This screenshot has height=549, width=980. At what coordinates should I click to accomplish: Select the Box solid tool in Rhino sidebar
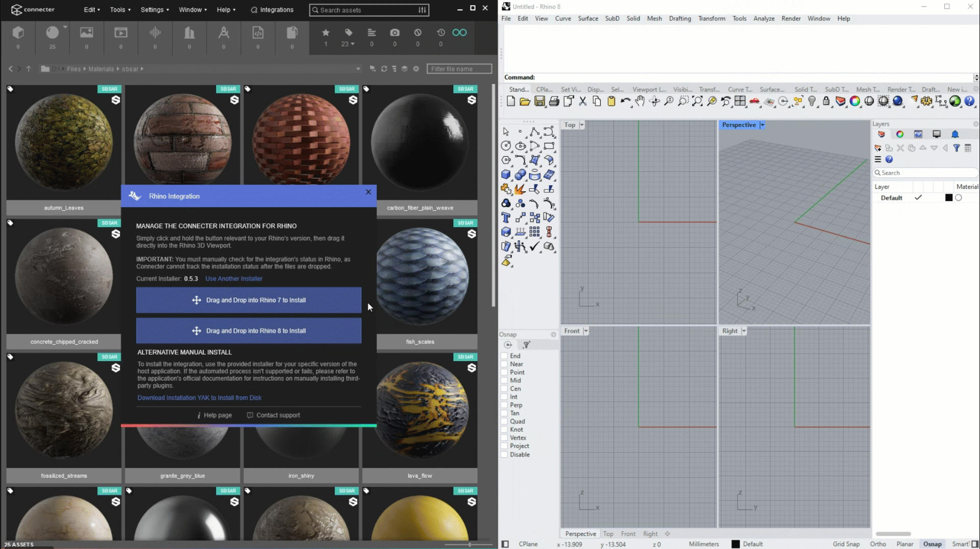tap(506, 174)
